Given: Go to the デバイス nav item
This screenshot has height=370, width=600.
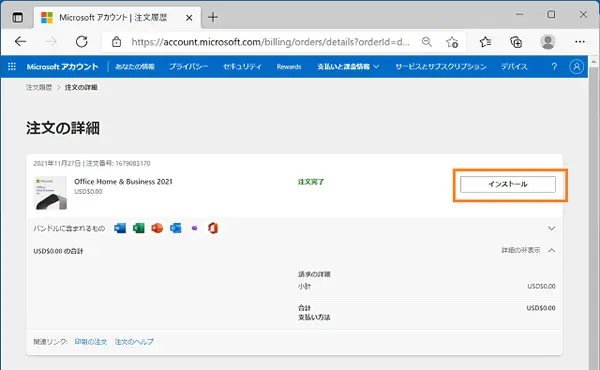Looking at the screenshot, I should (514, 67).
